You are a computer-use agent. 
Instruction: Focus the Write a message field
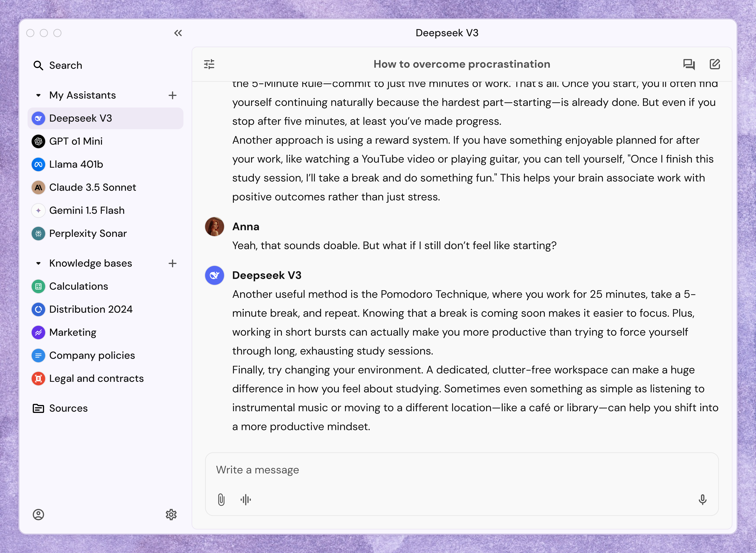(x=462, y=470)
